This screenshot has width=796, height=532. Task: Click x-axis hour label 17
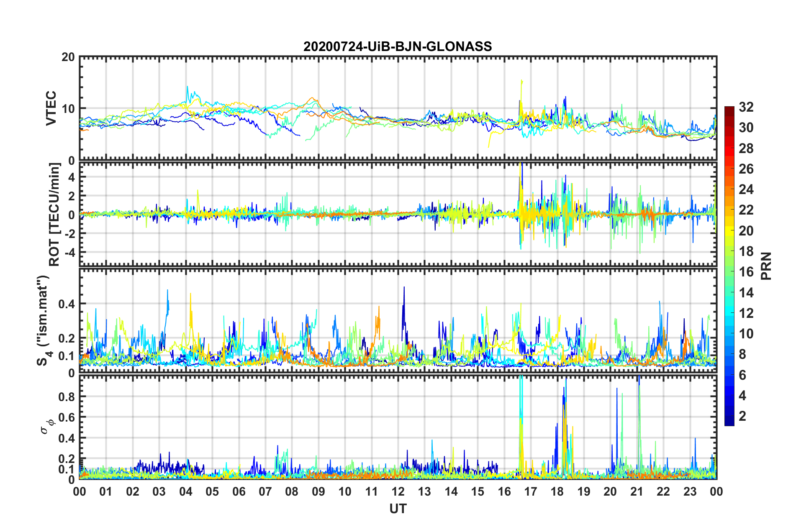point(531,491)
